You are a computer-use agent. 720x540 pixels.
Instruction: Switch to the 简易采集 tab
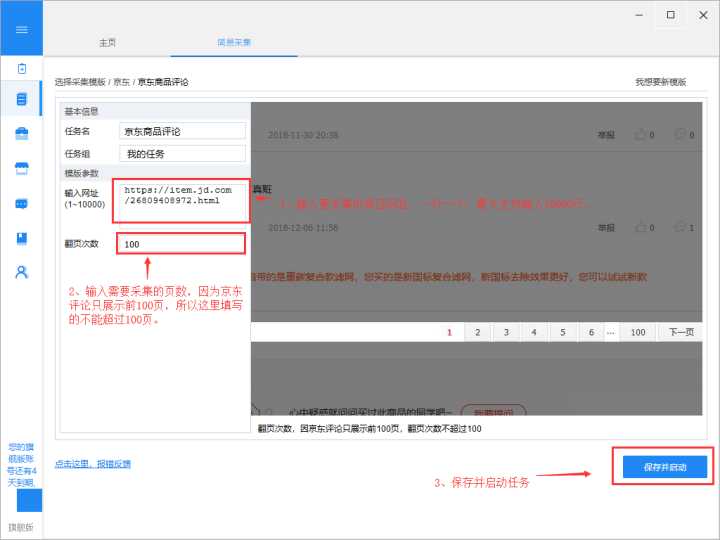[234, 43]
